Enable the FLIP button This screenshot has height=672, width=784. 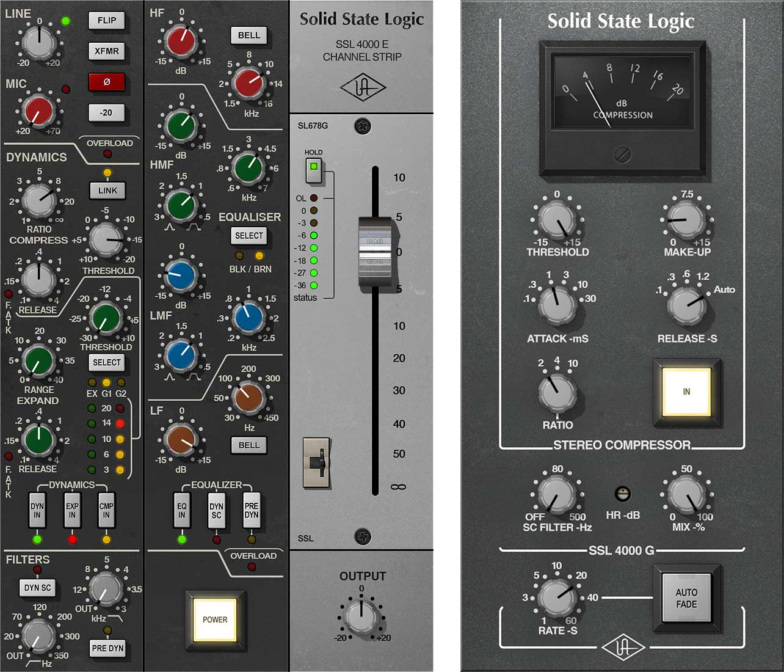tap(106, 20)
